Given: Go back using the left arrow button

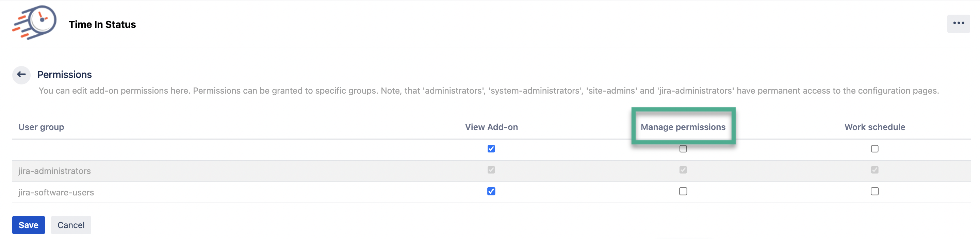Looking at the screenshot, I should coord(21,75).
